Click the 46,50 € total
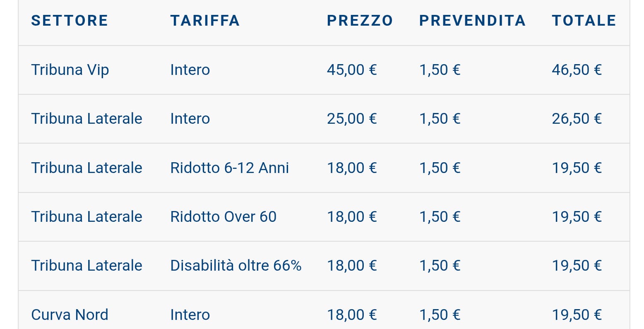The width and height of the screenshot is (644, 329). pyautogui.click(x=577, y=70)
